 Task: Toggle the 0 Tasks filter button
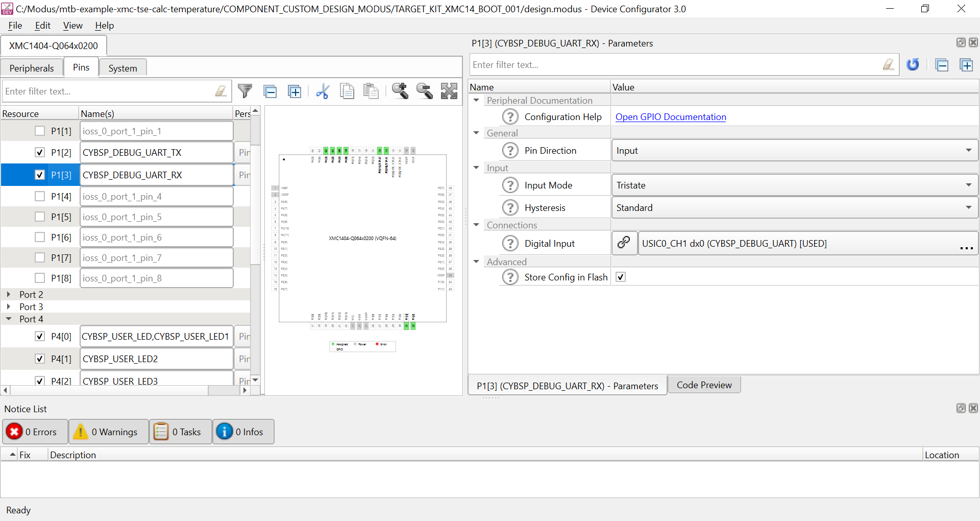(181, 432)
